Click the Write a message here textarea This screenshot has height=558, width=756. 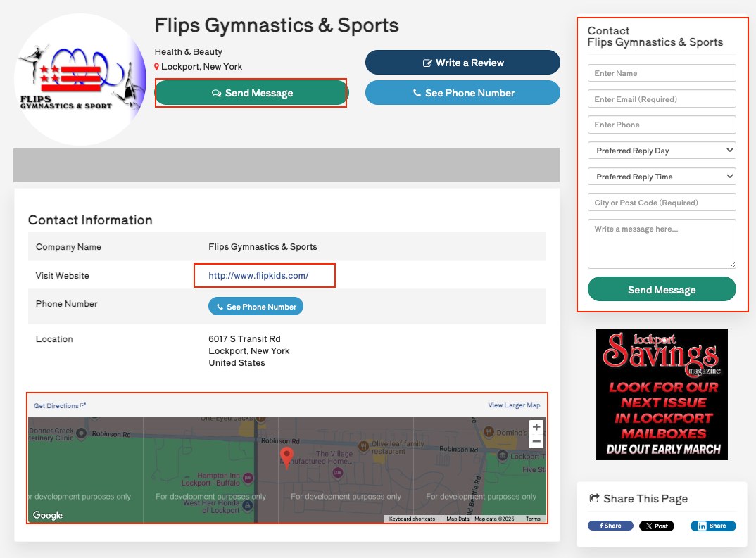click(662, 244)
